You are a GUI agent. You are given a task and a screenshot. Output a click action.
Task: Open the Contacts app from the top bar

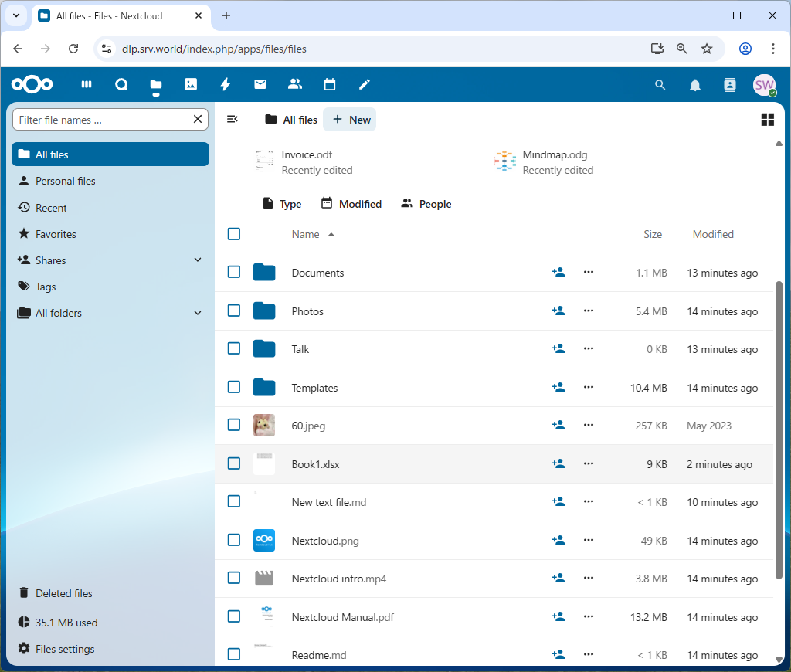(x=295, y=84)
